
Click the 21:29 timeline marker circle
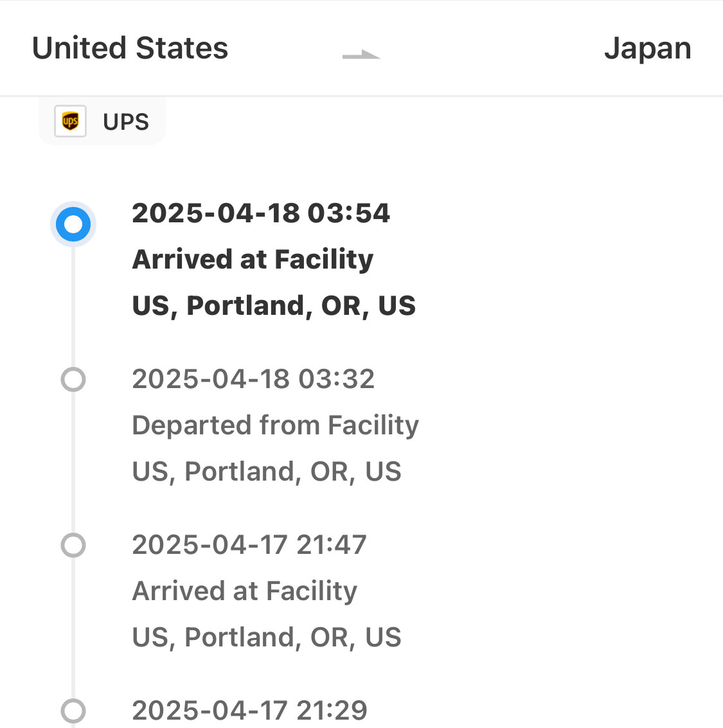(73, 711)
